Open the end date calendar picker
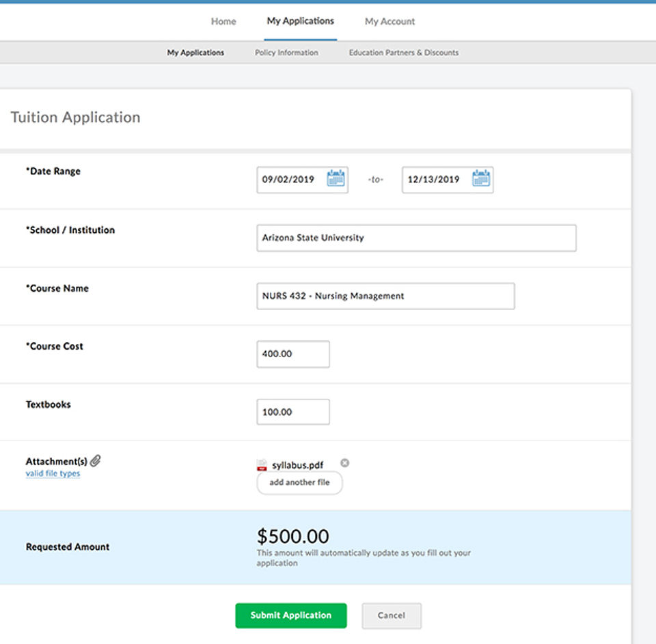The image size is (656, 644). [481, 179]
